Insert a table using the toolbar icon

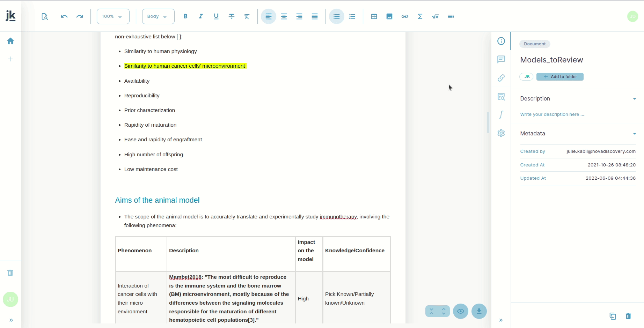click(x=374, y=16)
